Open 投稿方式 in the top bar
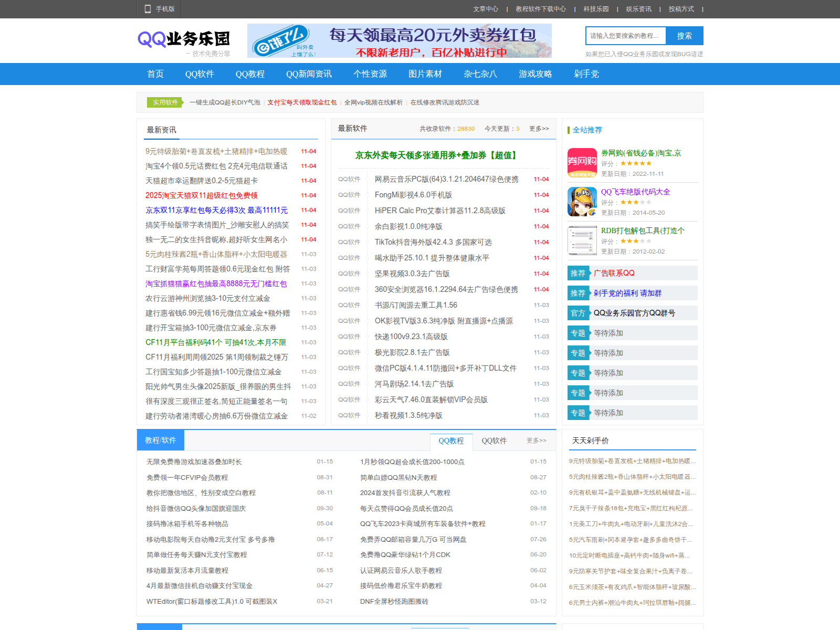 point(681,9)
